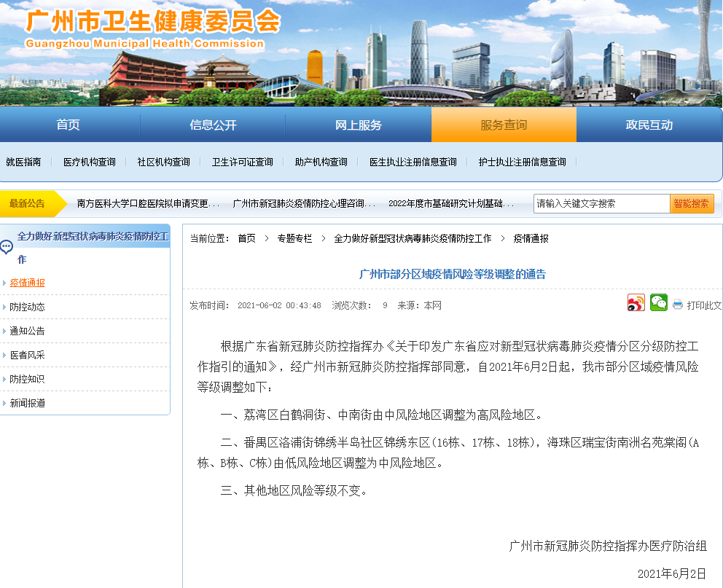Click the chat bubble icon in sidebar
723x588 pixels.
[x=7, y=248]
